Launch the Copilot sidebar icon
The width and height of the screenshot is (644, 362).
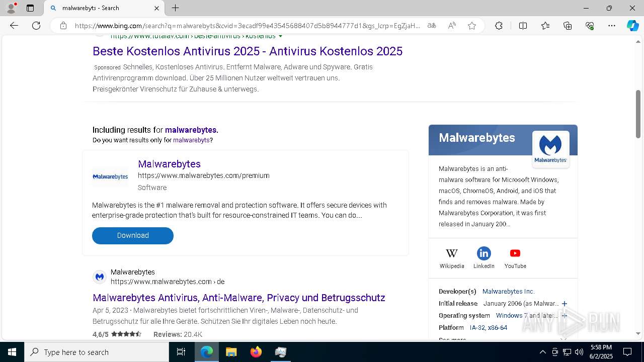(x=632, y=26)
